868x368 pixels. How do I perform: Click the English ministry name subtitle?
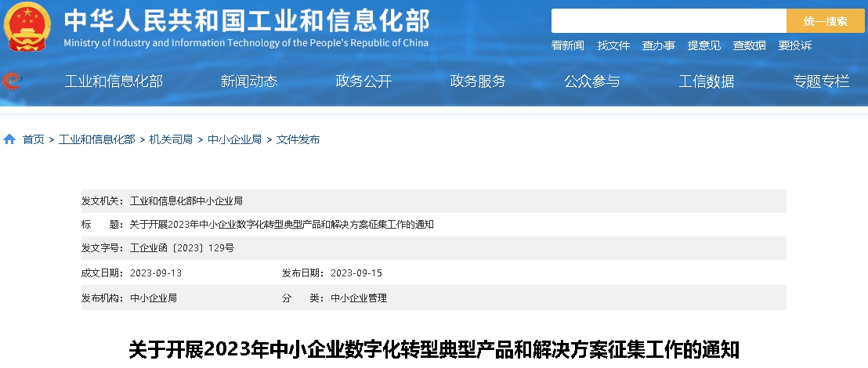(246, 43)
